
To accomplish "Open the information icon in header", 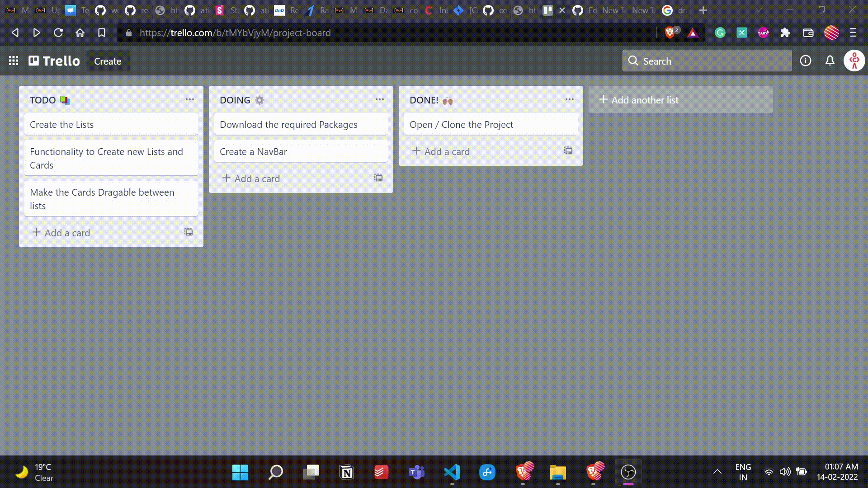I will click(805, 61).
